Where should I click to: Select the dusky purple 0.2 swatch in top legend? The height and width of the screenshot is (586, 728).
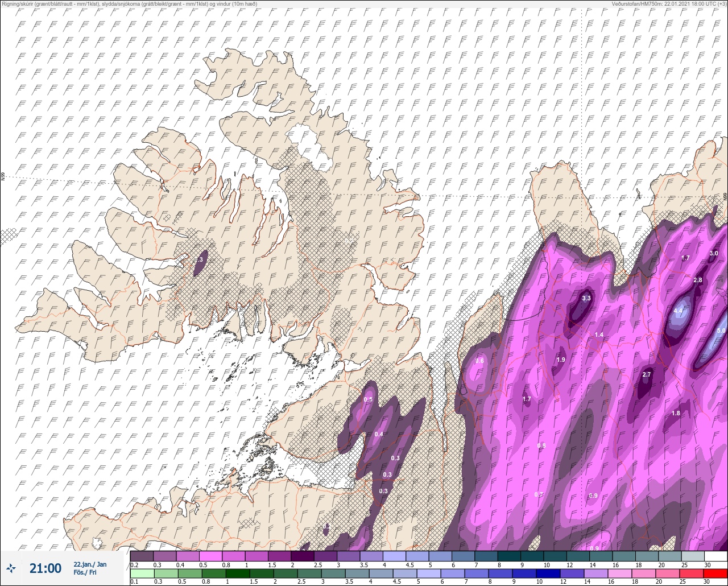point(142,556)
